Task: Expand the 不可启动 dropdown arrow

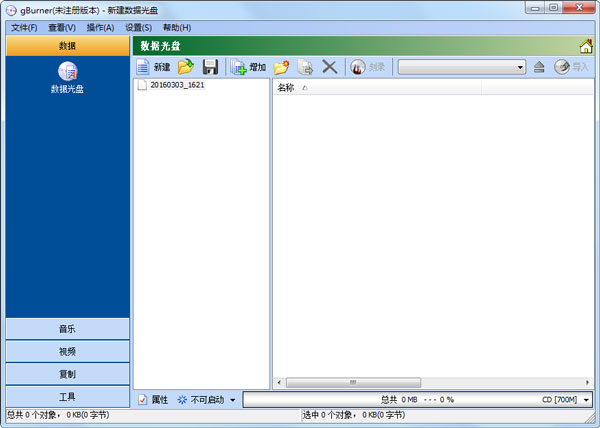Action: tap(233, 400)
